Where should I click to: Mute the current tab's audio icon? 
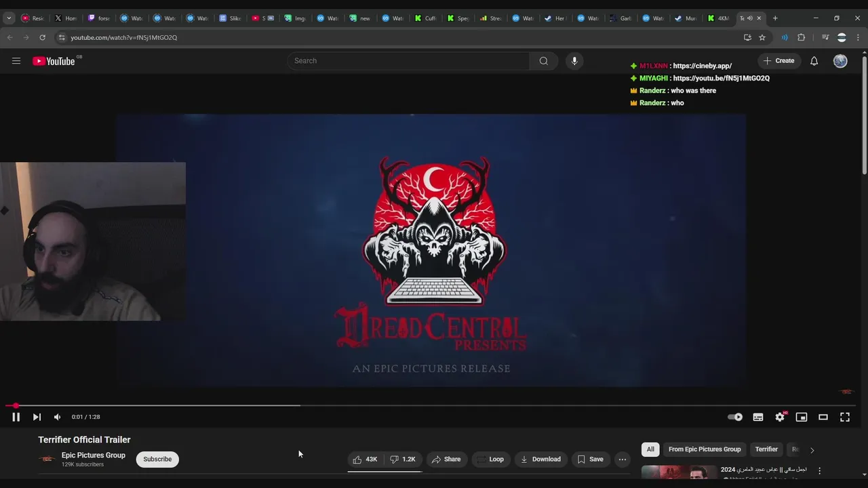(750, 18)
